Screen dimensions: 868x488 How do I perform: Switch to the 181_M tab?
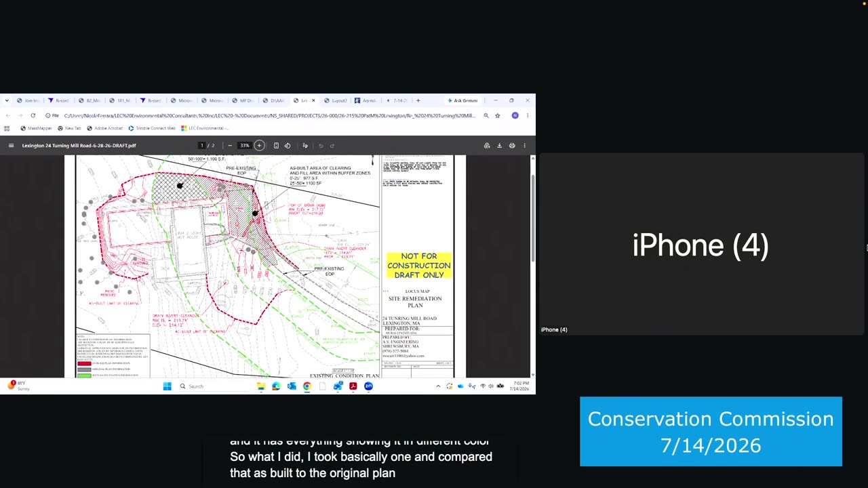[121, 100]
